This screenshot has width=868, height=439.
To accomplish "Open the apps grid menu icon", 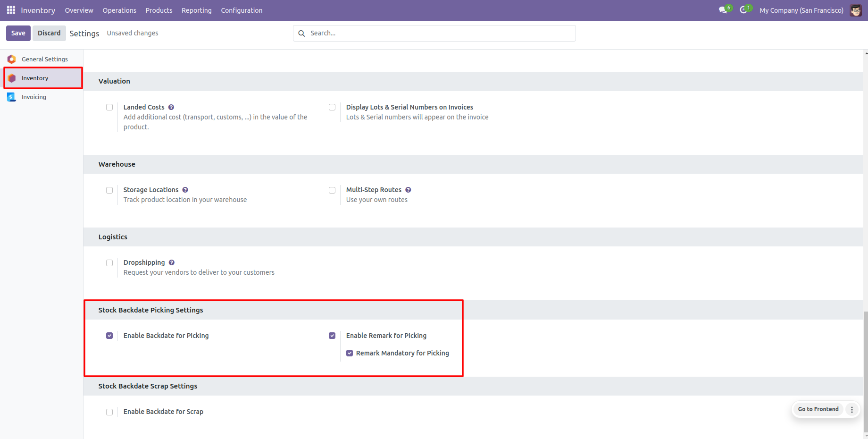I will click(x=11, y=10).
